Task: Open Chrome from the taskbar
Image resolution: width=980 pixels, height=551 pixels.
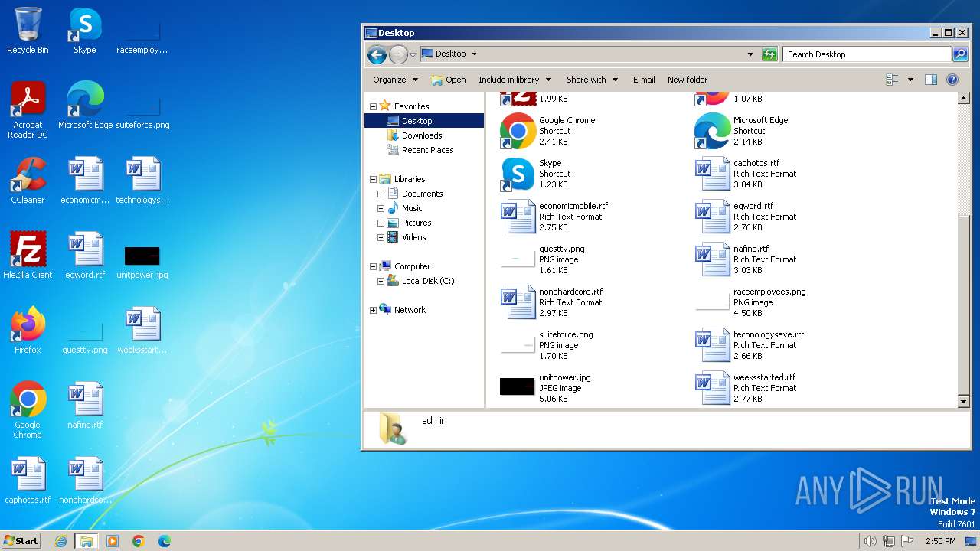Action: pos(139,541)
